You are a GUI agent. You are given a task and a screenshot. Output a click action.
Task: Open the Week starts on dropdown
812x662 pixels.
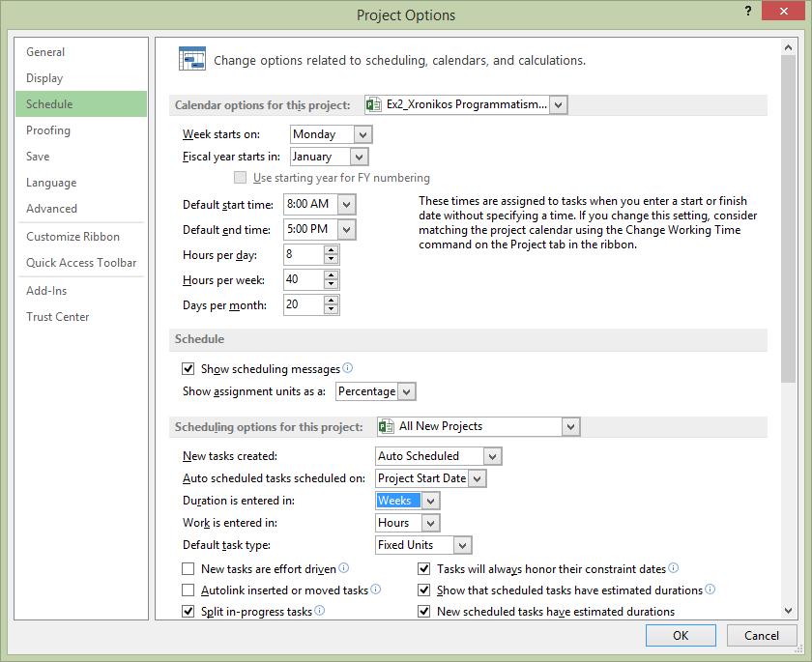coord(363,134)
